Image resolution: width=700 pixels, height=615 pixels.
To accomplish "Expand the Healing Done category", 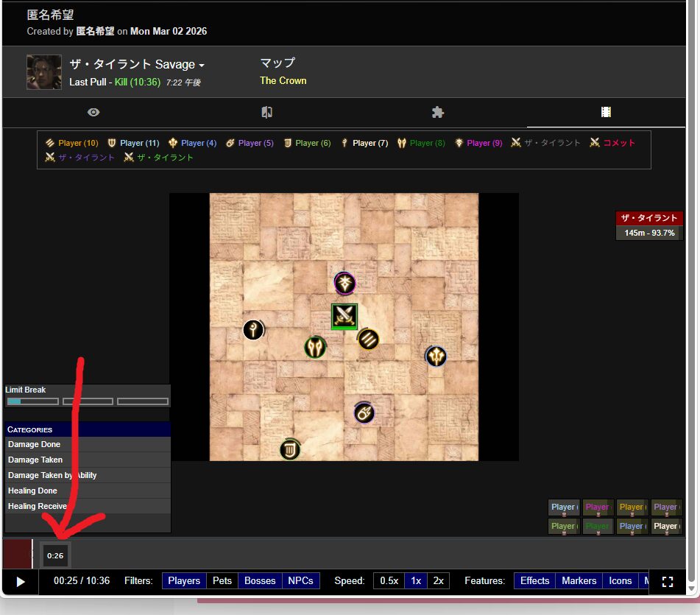I will (32, 491).
